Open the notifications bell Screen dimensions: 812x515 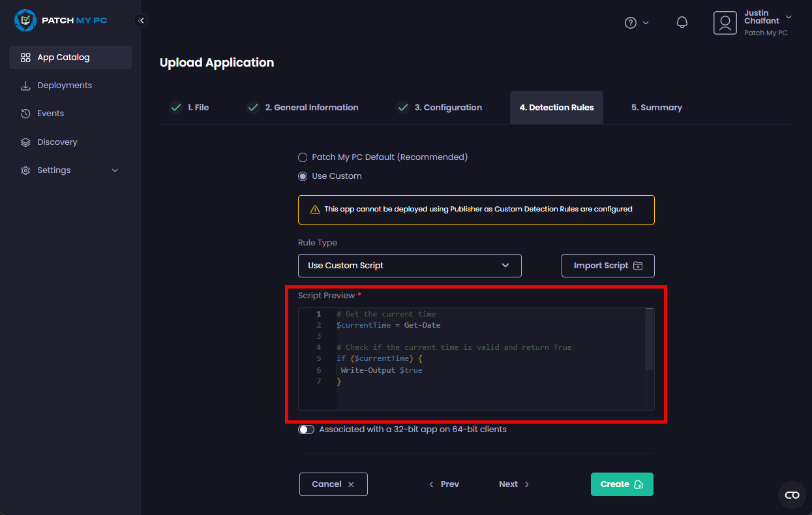tap(682, 23)
